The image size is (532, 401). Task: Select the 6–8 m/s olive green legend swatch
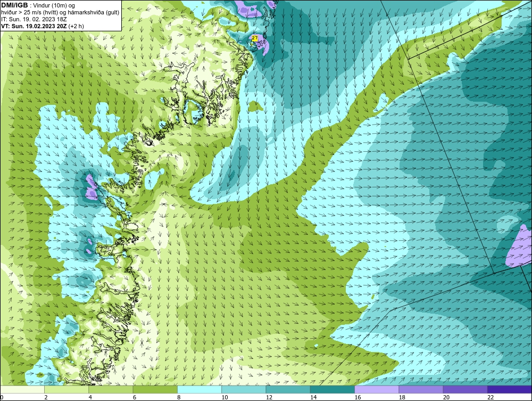click(x=155, y=389)
